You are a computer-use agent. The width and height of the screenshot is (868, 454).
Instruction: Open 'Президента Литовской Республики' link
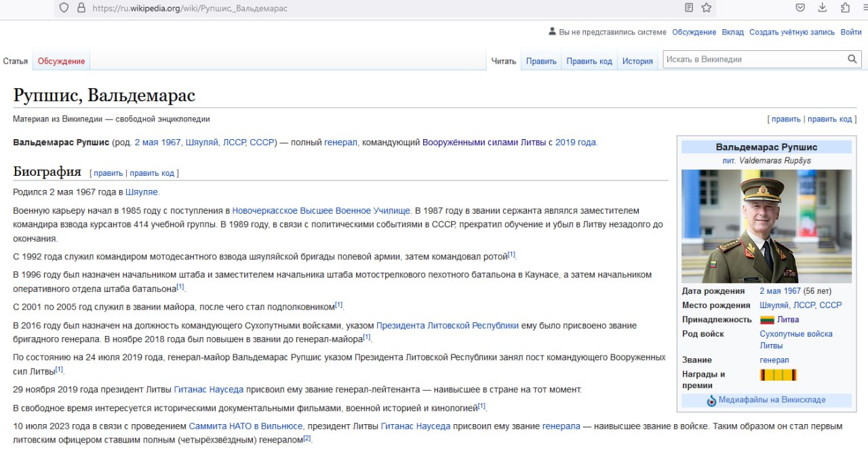pyautogui.click(x=448, y=326)
